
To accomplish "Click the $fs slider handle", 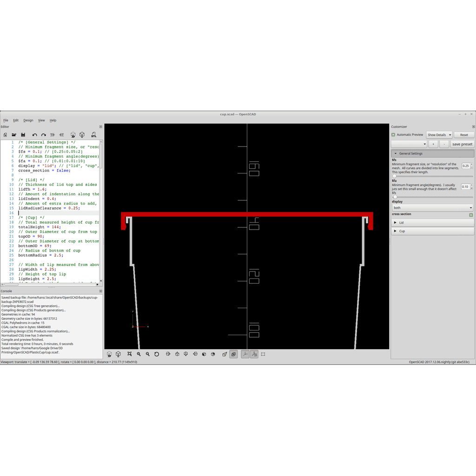I will (394, 176).
